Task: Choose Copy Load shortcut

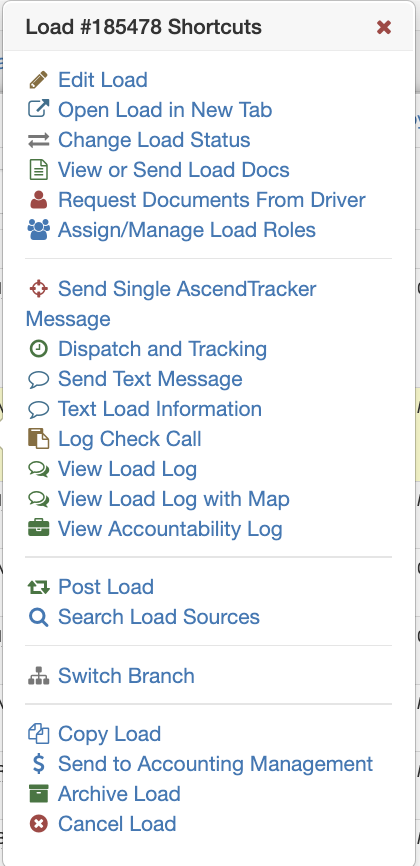Action: click(109, 734)
